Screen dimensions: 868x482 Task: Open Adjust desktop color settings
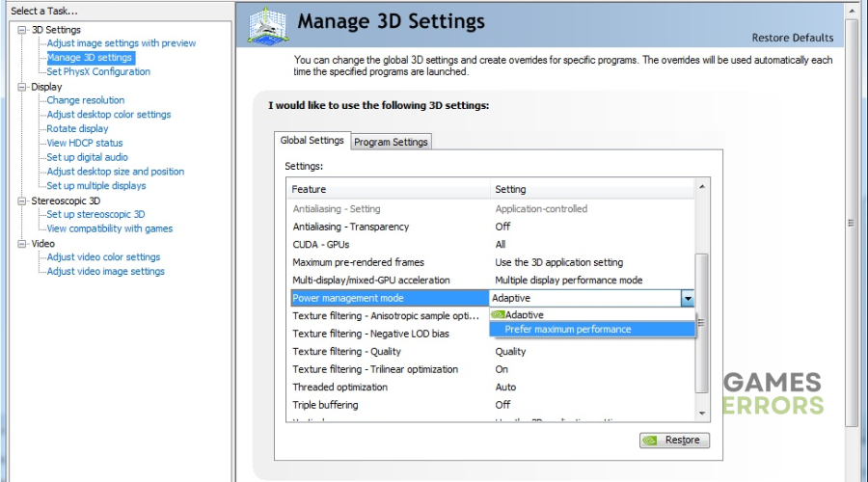(x=109, y=115)
